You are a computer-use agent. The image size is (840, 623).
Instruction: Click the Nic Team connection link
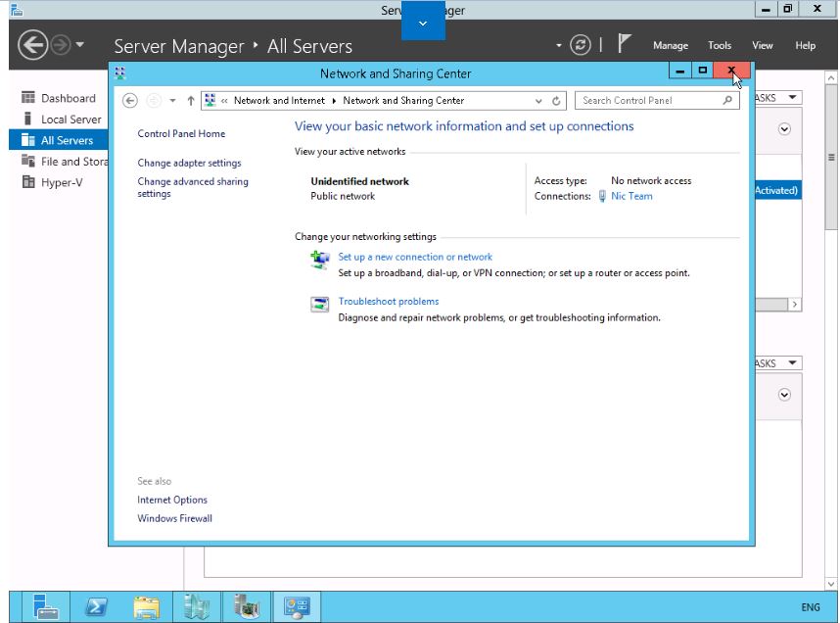(630, 196)
